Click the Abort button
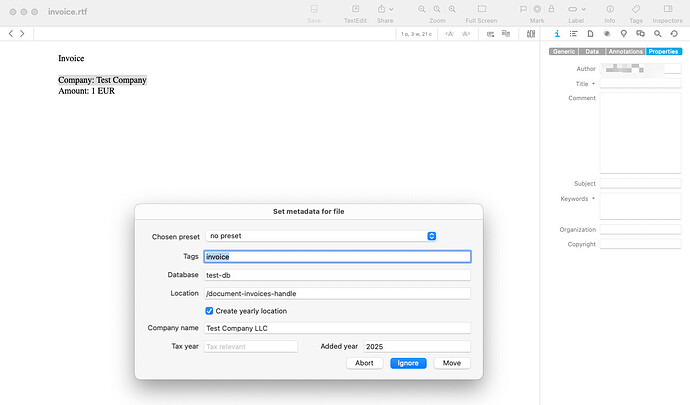 364,363
